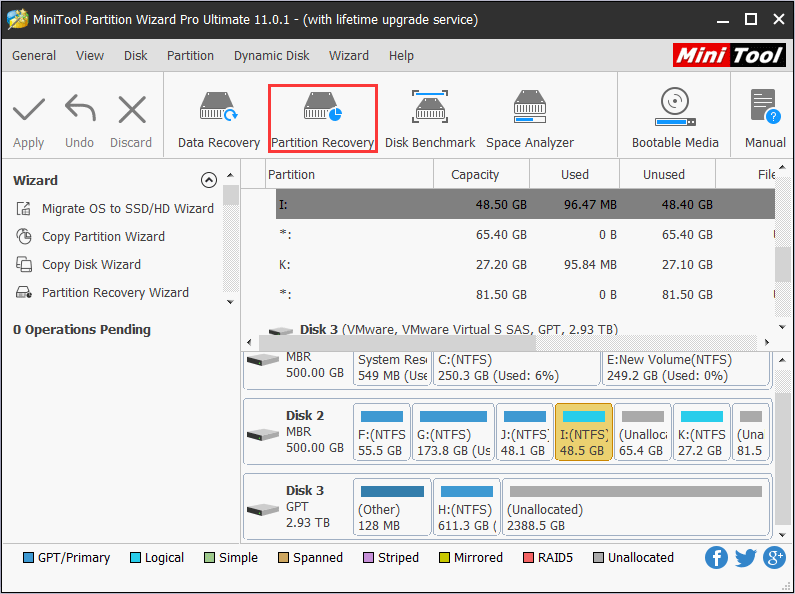Select K:(NTFS) 27.2 GB partition block
This screenshot has width=795, height=594.
click(702, 432)
